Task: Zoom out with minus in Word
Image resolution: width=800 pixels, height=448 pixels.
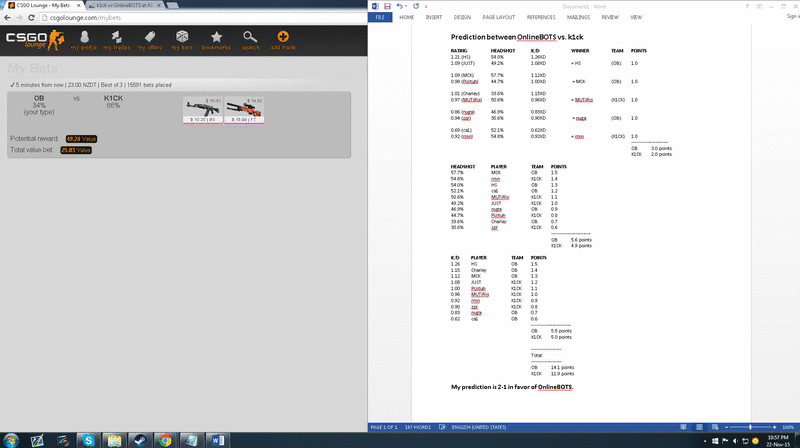Action: [x=727, y=427]
